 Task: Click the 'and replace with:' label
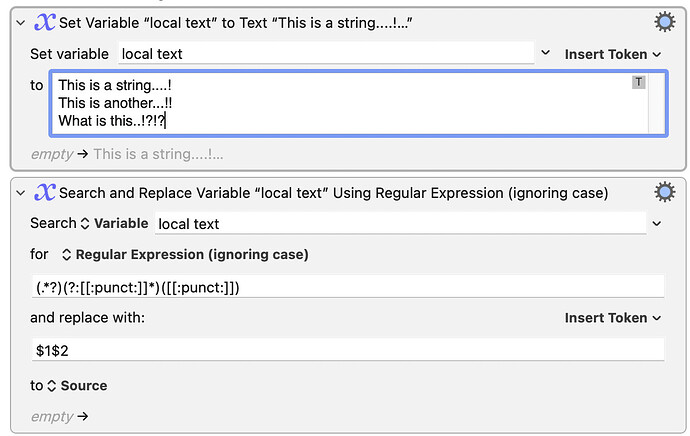pos(87,318)
